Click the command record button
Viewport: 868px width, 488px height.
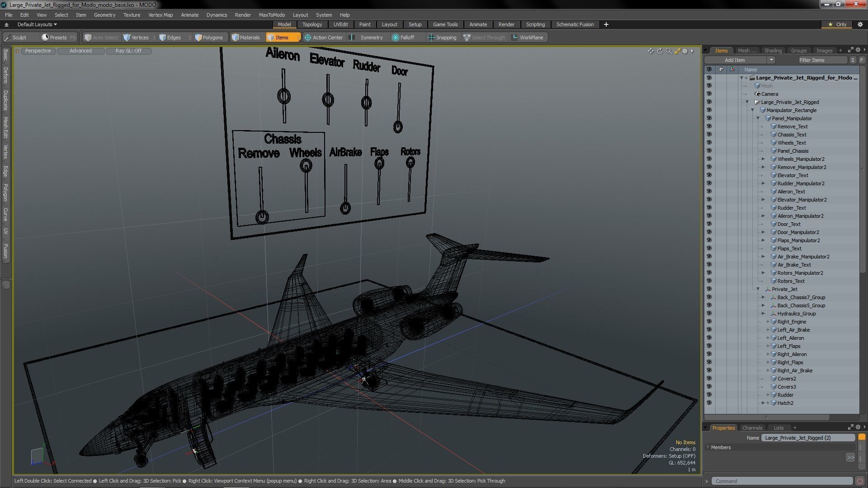coord(860,481)
